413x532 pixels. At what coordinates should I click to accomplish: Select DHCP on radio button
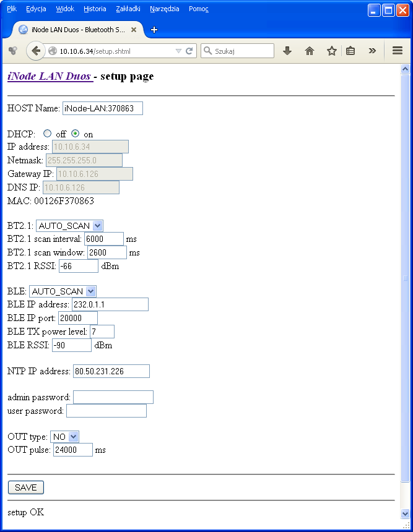point(75,134)
